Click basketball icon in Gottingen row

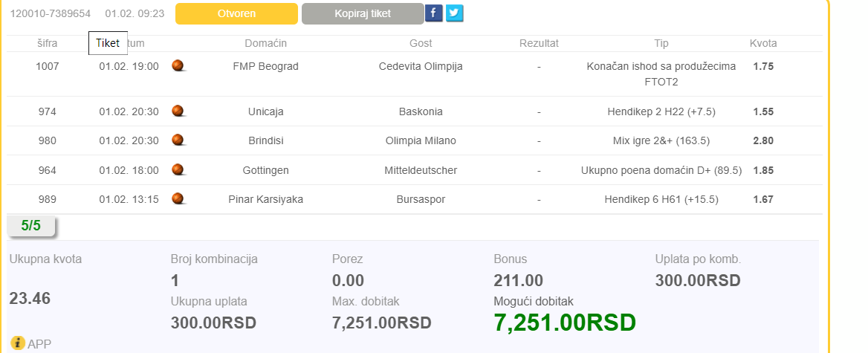pyautogui.click(x=178, y=170)
